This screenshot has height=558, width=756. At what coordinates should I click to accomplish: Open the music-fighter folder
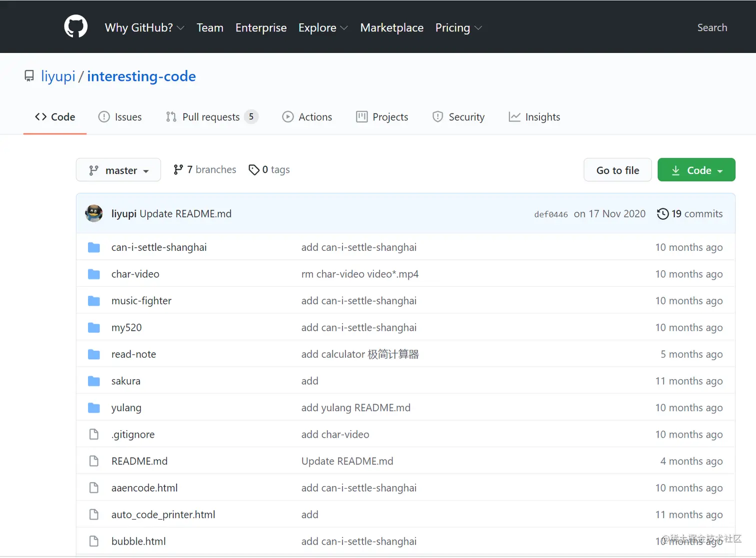pyautogui.click(x=141, y=301)
